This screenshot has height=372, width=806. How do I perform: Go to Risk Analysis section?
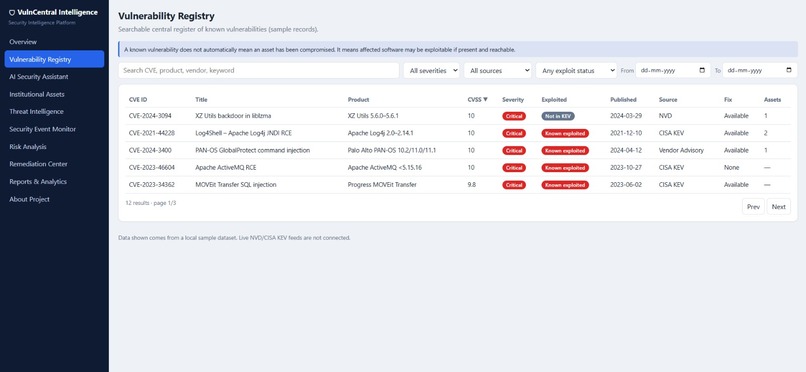[54, 146]
